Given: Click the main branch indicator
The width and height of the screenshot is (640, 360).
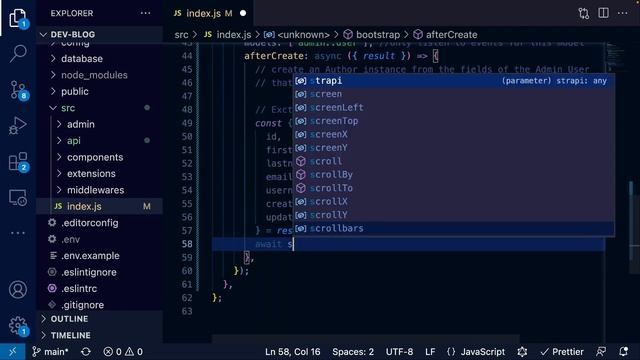Looking at the screenshot, I should 50,351.
